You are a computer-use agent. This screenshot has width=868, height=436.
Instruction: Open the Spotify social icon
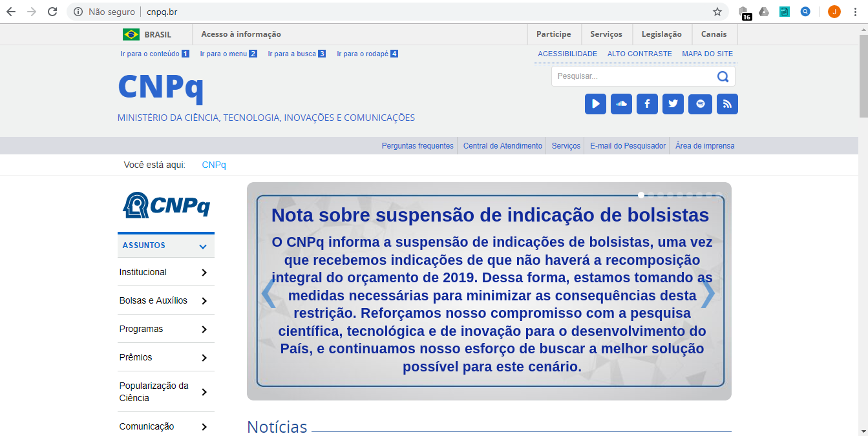(701, 104)
